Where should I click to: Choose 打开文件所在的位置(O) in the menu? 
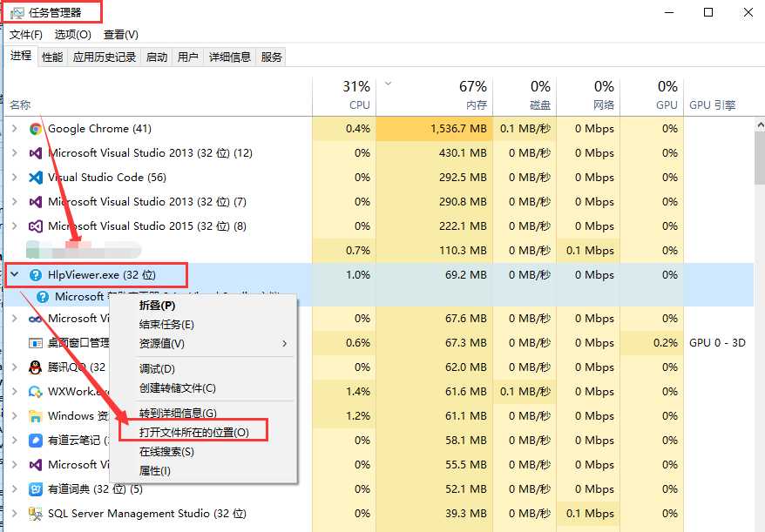203,433
